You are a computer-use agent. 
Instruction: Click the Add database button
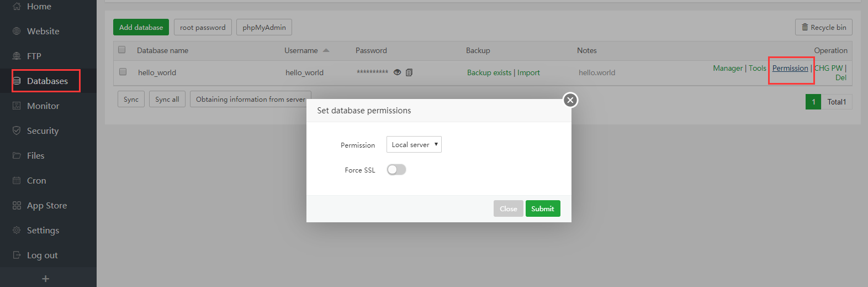(141, 27)
